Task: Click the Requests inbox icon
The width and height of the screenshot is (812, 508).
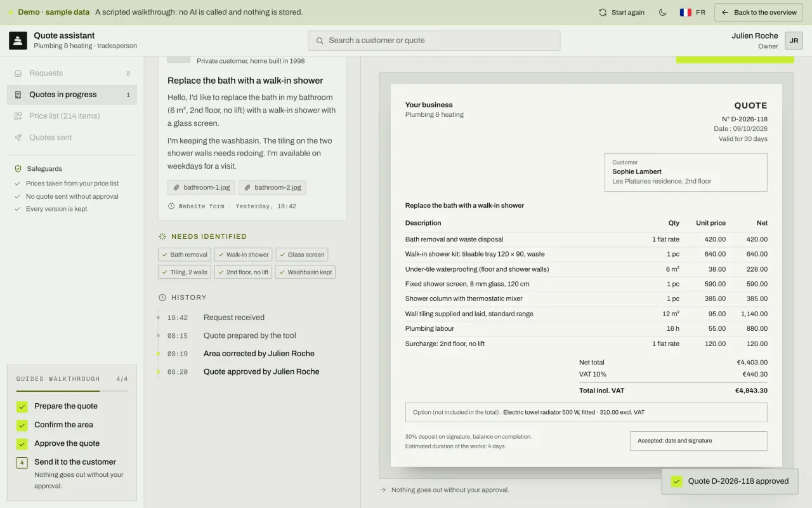Action: 18,73
